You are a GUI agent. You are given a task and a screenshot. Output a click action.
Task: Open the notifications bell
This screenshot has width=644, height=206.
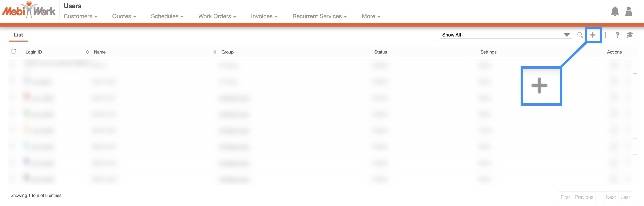pyautogui.click(x=614, y=12)
